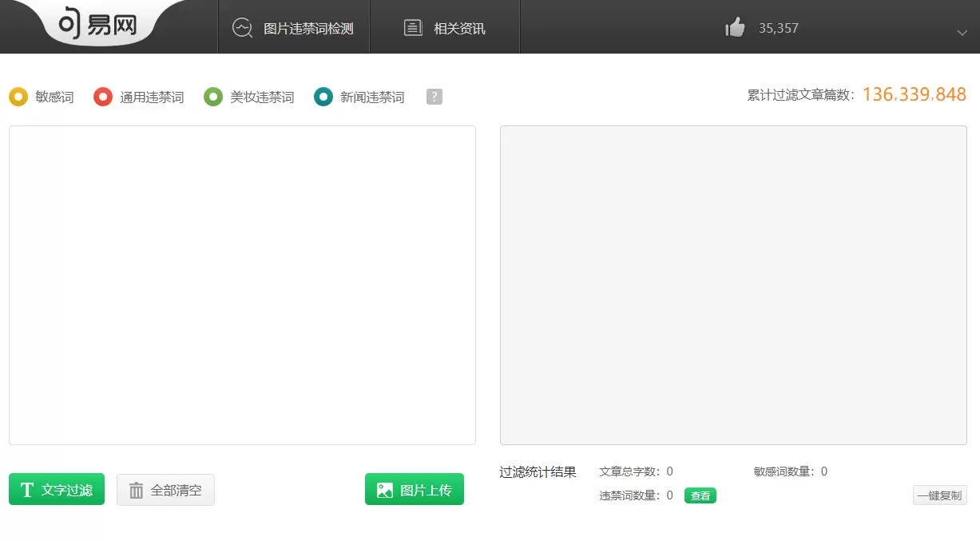Viewport: 980px width, 541px height.
Task: Click the image detection magnifier icon
Action: 242,28
